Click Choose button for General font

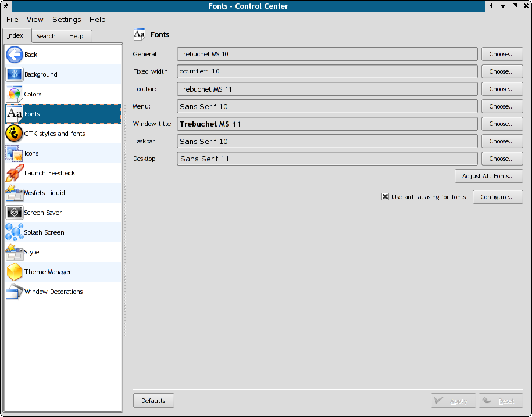501,54
